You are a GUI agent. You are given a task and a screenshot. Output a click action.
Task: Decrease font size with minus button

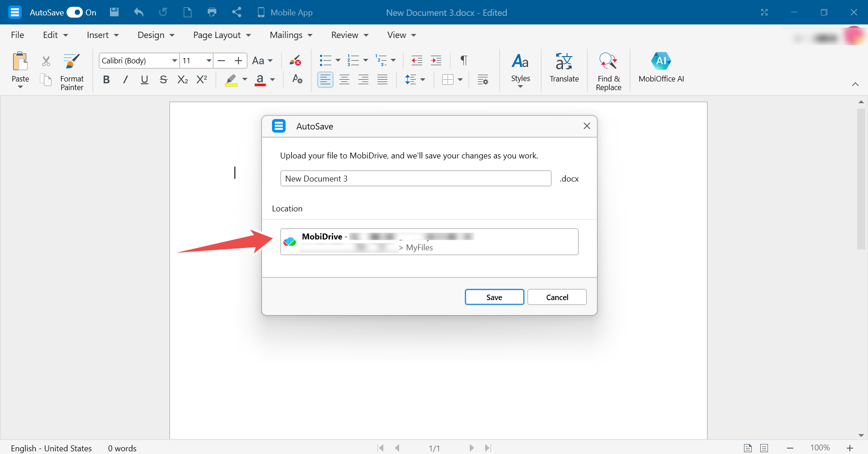(x=221, y=61)
